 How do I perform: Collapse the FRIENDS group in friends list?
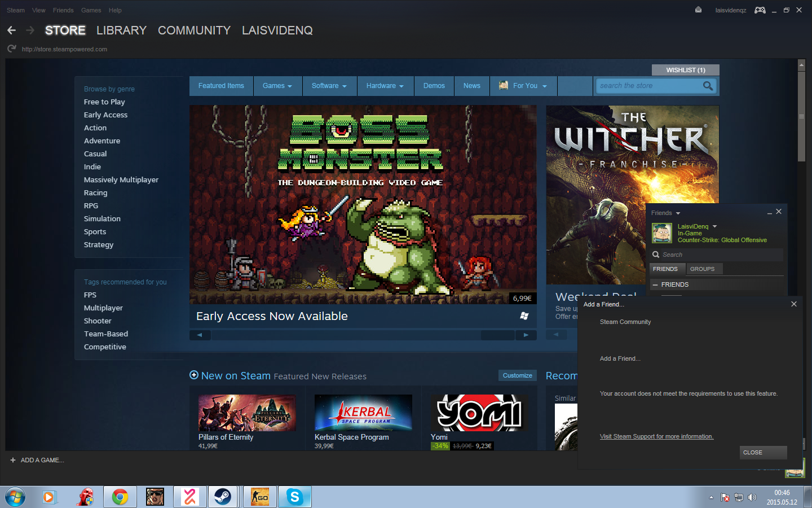(x=655, y=284)
